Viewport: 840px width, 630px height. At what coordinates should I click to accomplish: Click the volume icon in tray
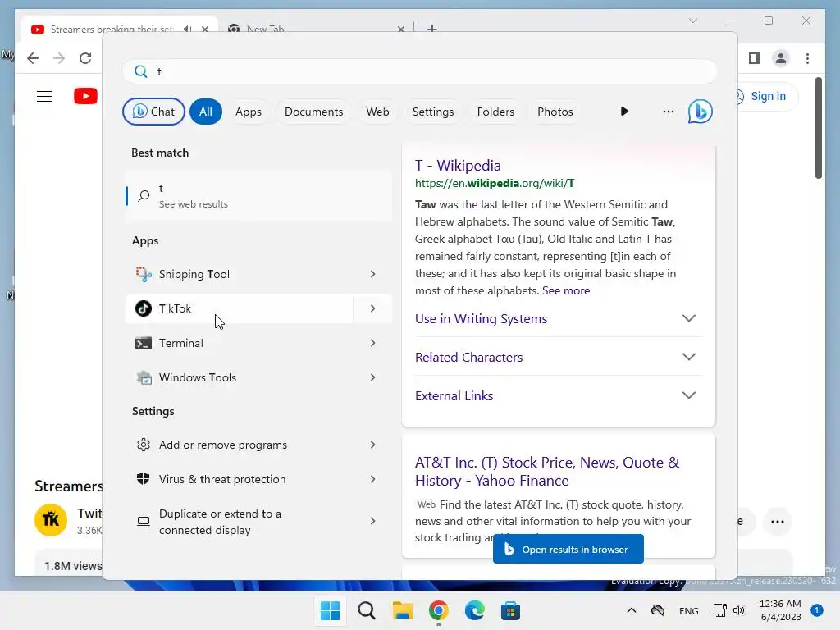pyautogui.click(x=739, y=610)
